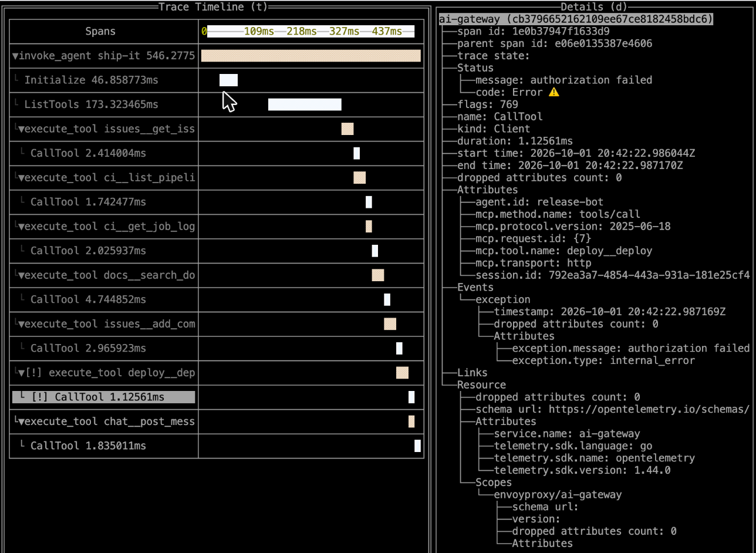Select the mcp.tool.name: deploy__deploy attribute

click(564, 251)
